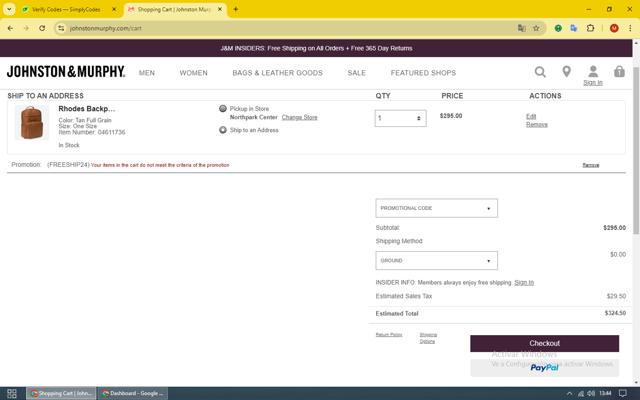Switch to the Dashboard Google taskbar window
Viewport: 640px width, 400px height.
(x=133, y=393)
